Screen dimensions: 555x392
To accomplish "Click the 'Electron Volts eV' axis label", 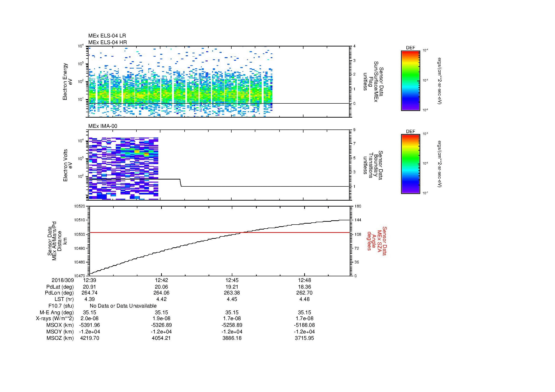I will (67, 165).
